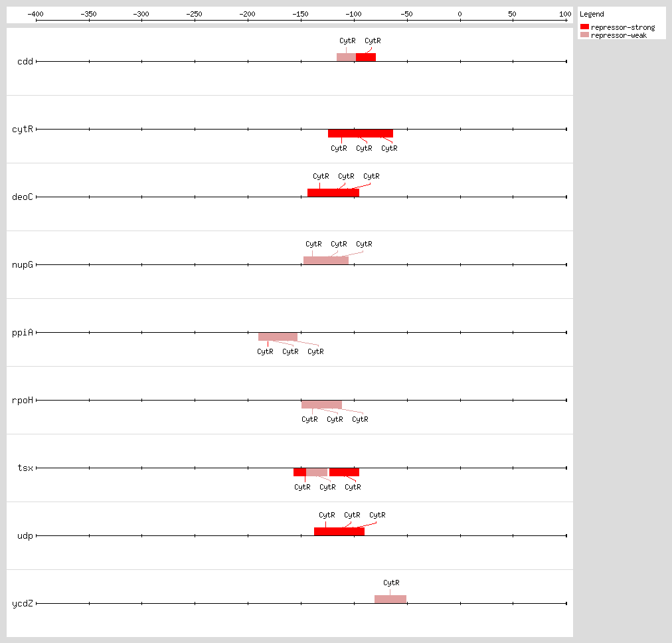
Task: Select the pink binding site on ycdZ track
Action: [x=390, y=599]
